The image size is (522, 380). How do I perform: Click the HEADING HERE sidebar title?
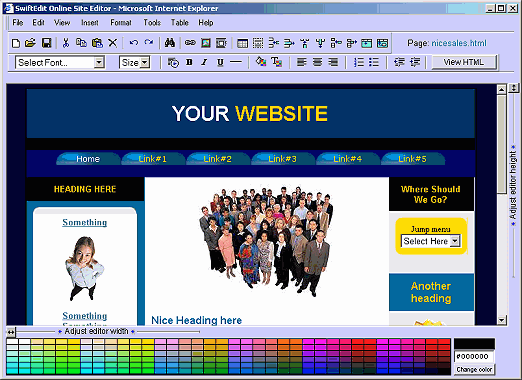point(85,189)
